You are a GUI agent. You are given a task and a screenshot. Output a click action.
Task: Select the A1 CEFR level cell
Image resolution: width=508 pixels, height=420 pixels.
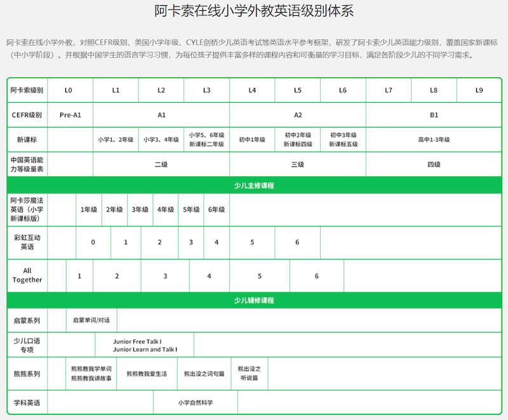pos(162,115)
